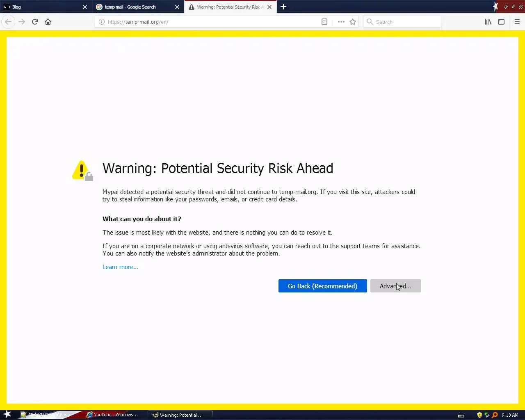Switch to the Blog tab
This screenshot has height=420, width=525.
pos(46,7)
